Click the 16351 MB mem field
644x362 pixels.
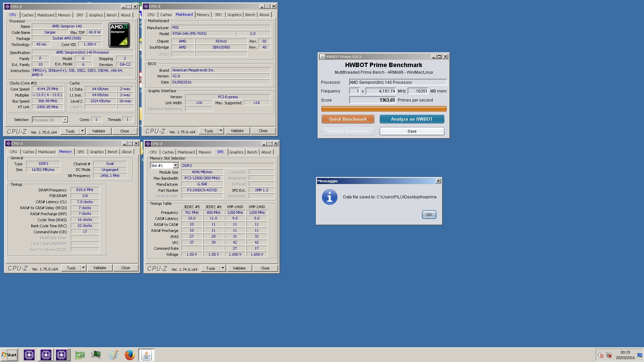(418, 91)
